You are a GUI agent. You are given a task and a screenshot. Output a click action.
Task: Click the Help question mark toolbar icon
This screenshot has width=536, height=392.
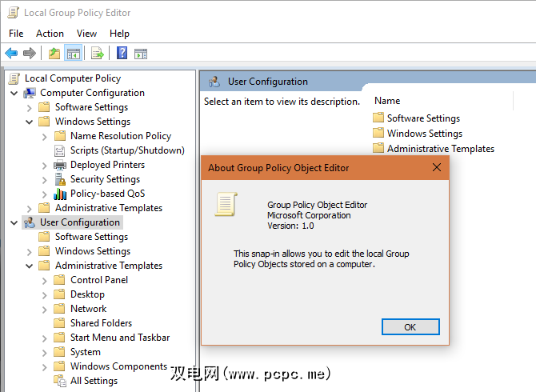pos(122,54)
